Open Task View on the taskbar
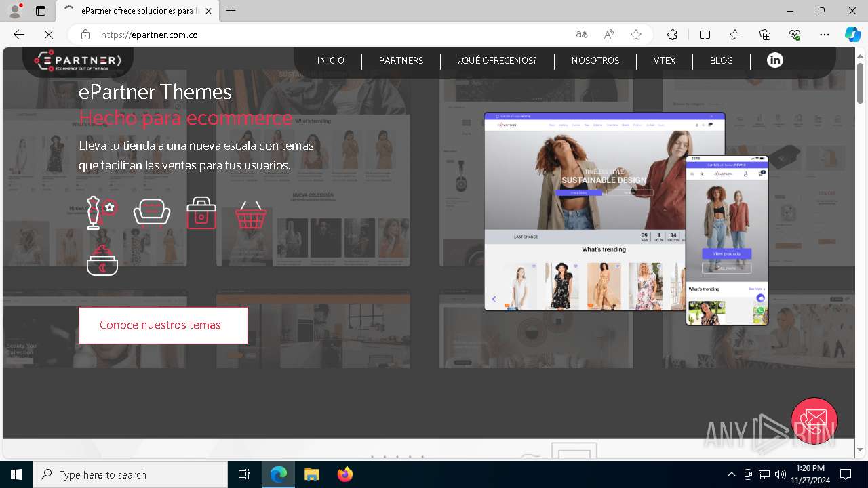 click(244, 474)
